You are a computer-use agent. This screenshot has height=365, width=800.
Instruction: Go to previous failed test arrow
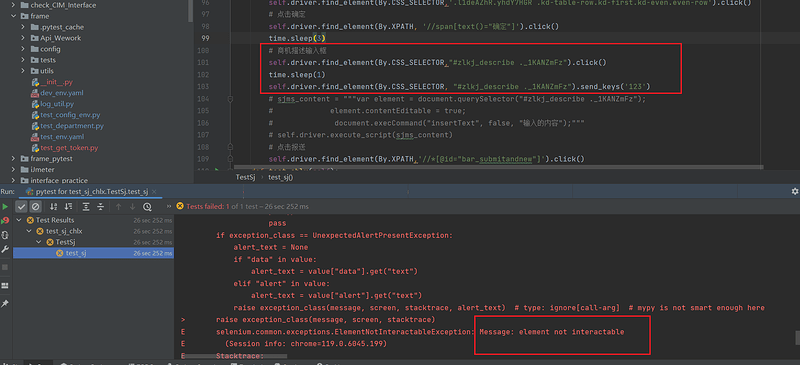(118, 207)
